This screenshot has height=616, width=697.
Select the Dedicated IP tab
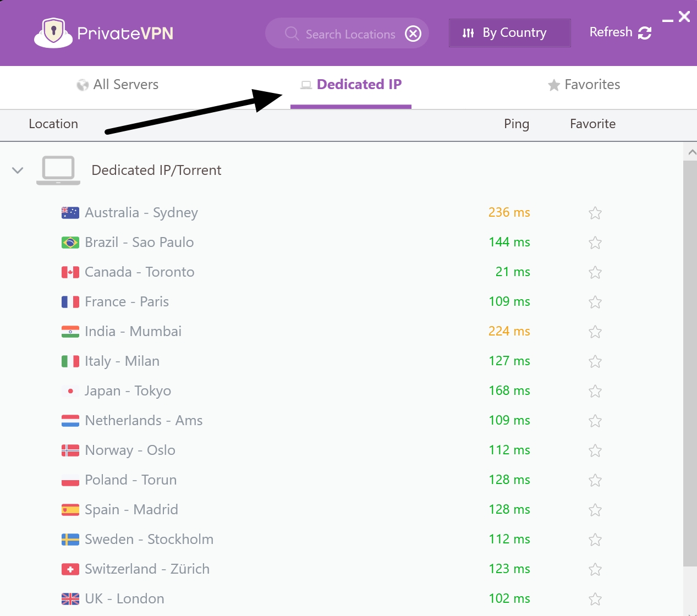click(x=351, y=85)
